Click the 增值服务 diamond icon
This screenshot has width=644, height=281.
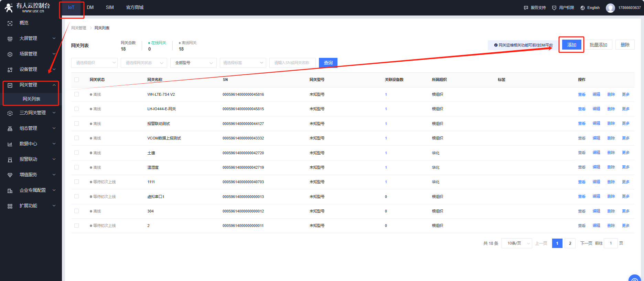[10, 175]
